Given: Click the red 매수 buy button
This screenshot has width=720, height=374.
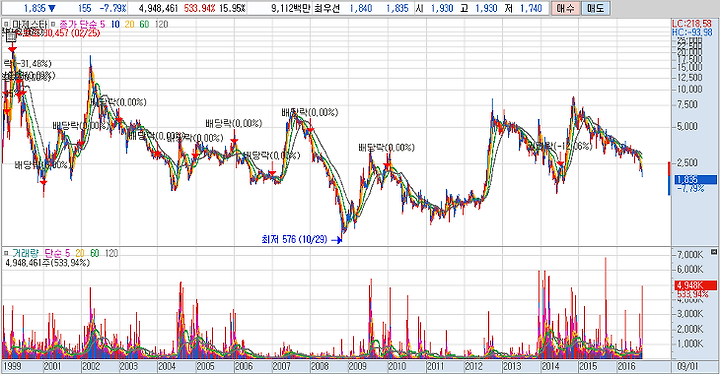Looking at the screenshot, I should (x=565, y=8).
